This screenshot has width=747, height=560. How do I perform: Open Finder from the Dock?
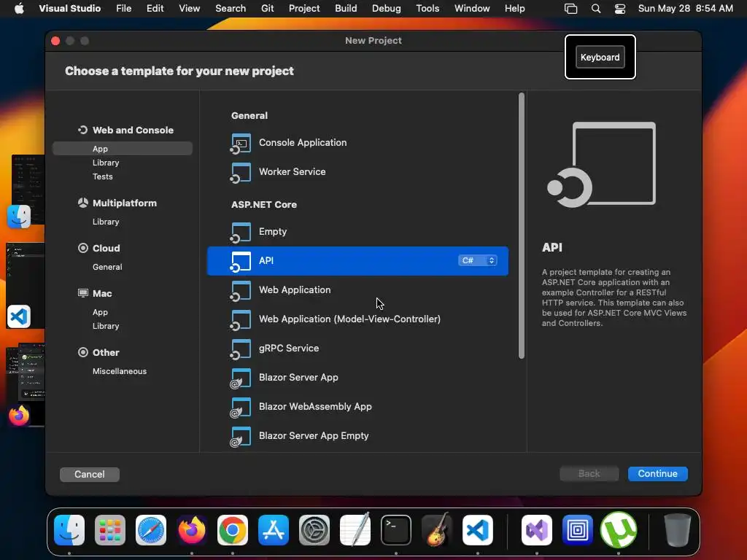[x=69, y=530]
